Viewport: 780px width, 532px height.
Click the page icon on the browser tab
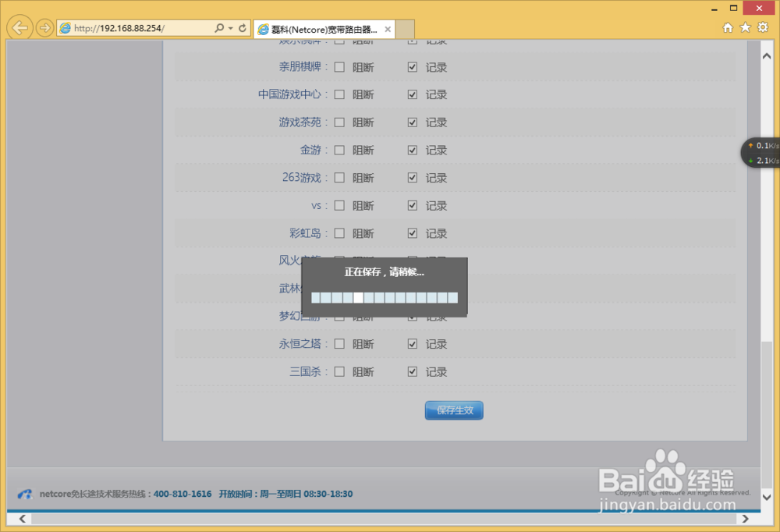pos(263,29)
